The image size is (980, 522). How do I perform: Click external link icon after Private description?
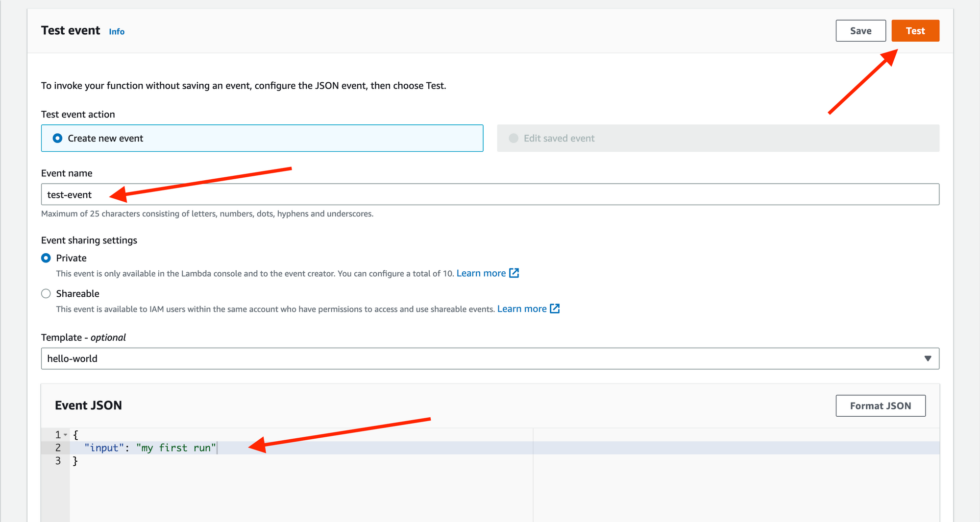click(x=514, y=273)
